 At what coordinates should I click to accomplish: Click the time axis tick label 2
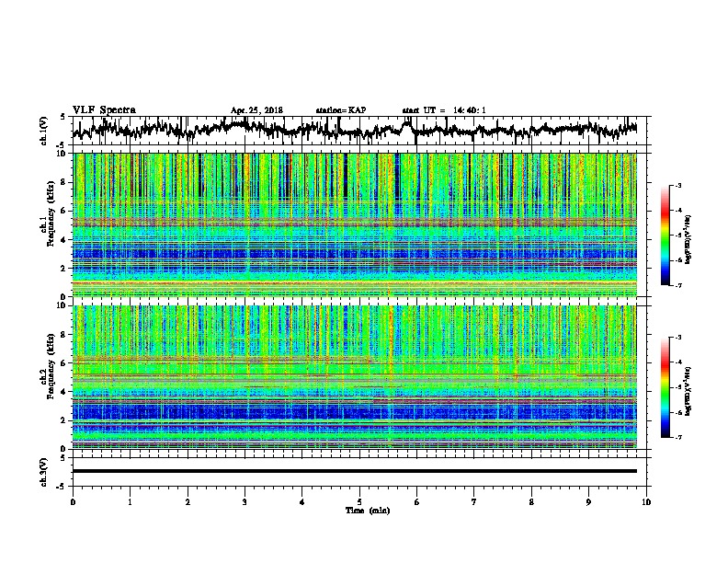[188, 502]
